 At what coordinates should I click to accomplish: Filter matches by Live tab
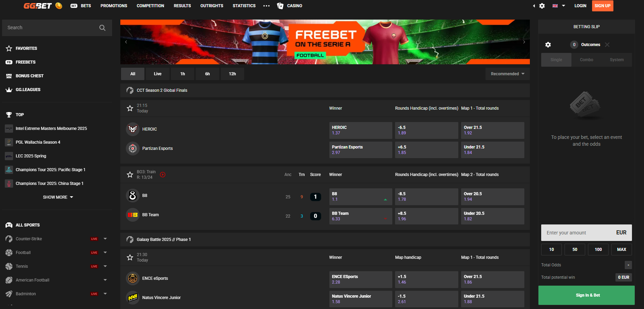[x=157, y=74]
